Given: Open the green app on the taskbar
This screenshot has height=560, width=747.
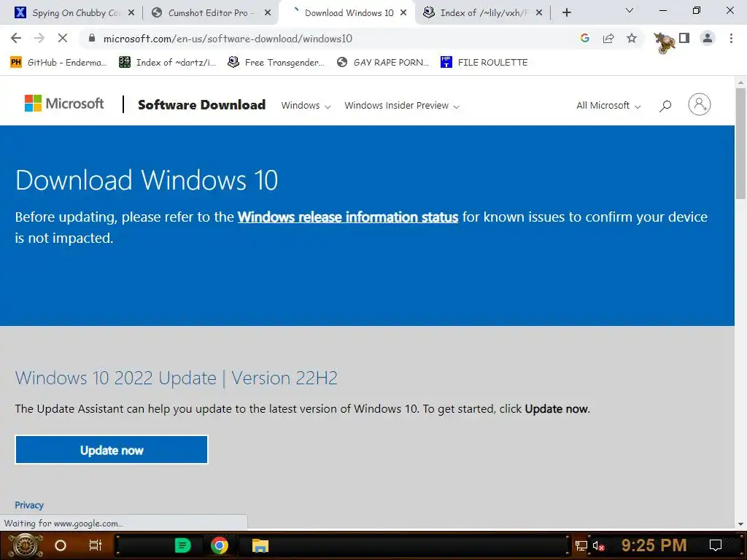Looking at the screenshot, I should [x=182, y=545].
